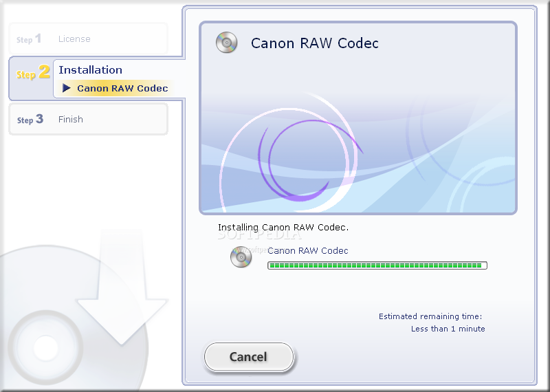This screenshot has height=392, width=550.
Task: Click the large Canon RAW Codec banner title
Action: pos(315,43)
